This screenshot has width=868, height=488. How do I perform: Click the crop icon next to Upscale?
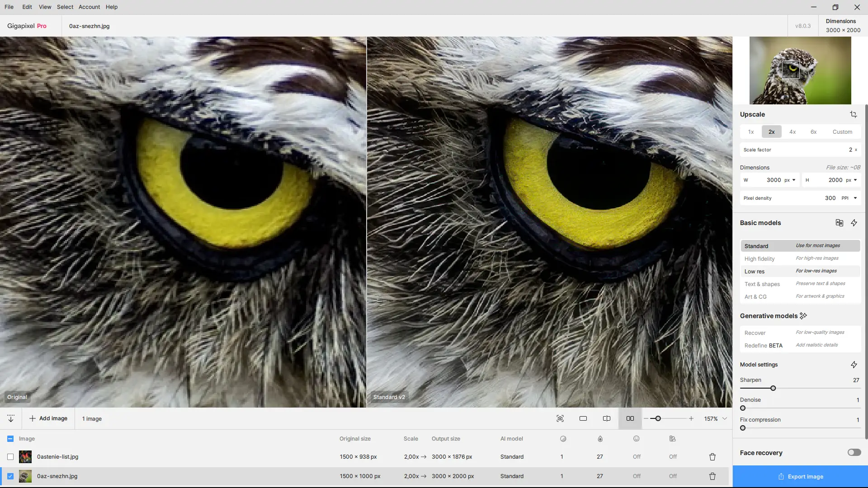point(853,114)
